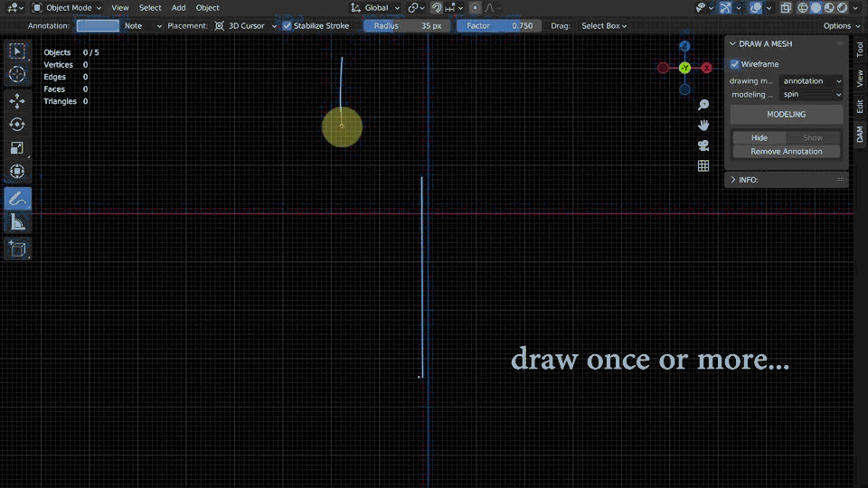This screenshot has height=488, width=868.
Task: Click the negative X axis gizmo circle
Action: (663, 68)
